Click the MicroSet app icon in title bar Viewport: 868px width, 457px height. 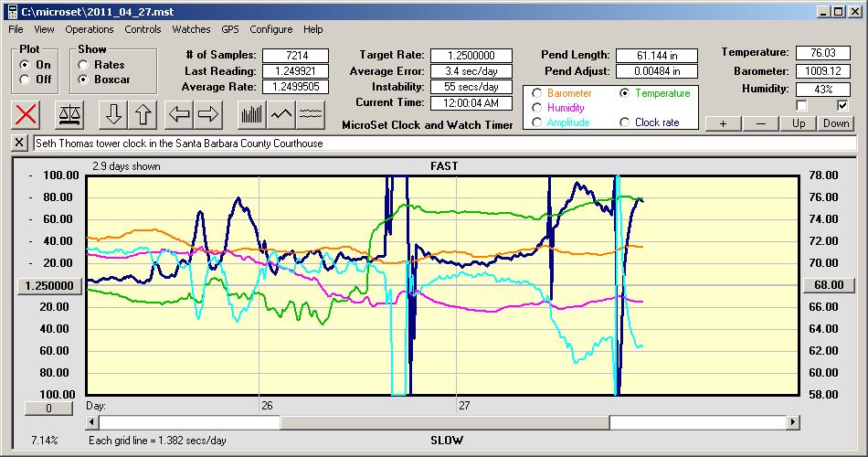[x=12, y=11]
